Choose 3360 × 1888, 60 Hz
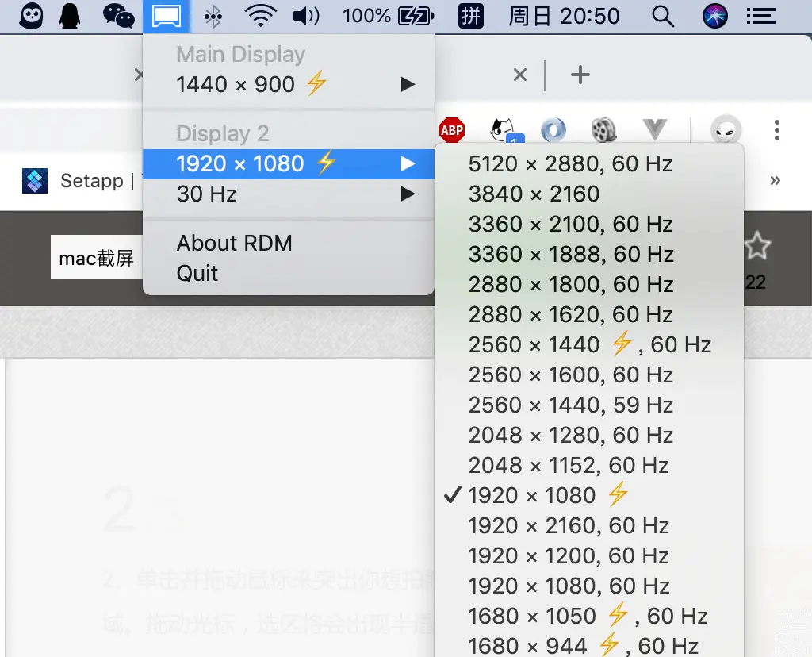Viewport: 812px width, 657px height. pyautogui.click(x=589, y=254)
